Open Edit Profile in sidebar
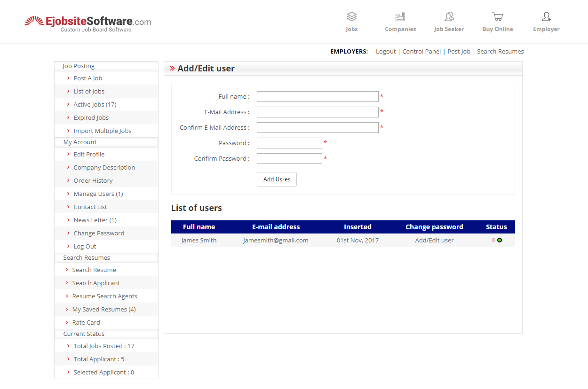Screen dimensions: 588x389 (x=89, y=155)
